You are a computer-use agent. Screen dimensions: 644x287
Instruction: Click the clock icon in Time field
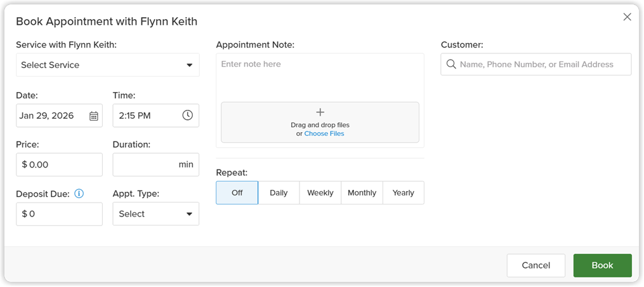pos(187,115)
